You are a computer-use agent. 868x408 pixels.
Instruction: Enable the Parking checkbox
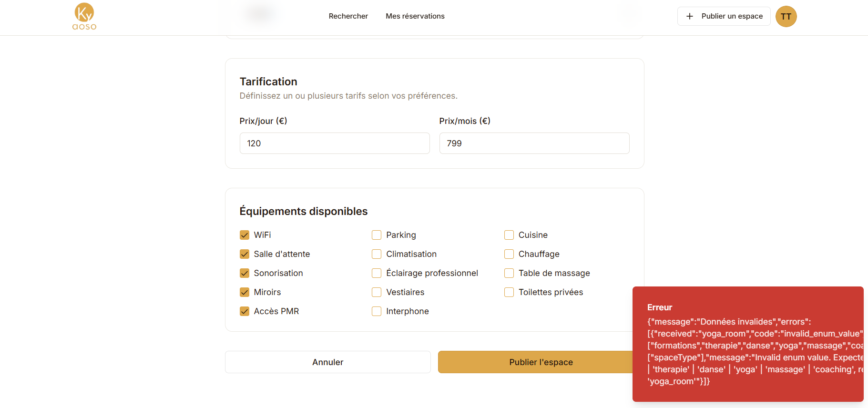tap(377, 235)
